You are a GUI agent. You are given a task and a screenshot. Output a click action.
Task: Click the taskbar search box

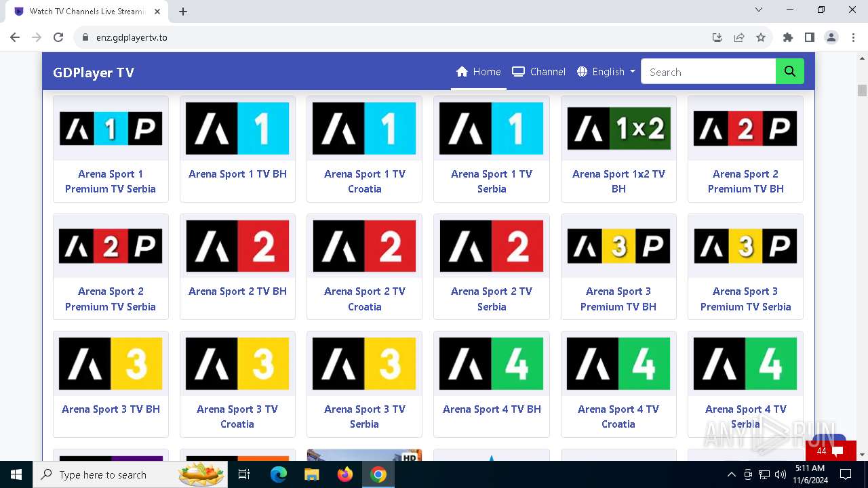[x=131, y=474]
